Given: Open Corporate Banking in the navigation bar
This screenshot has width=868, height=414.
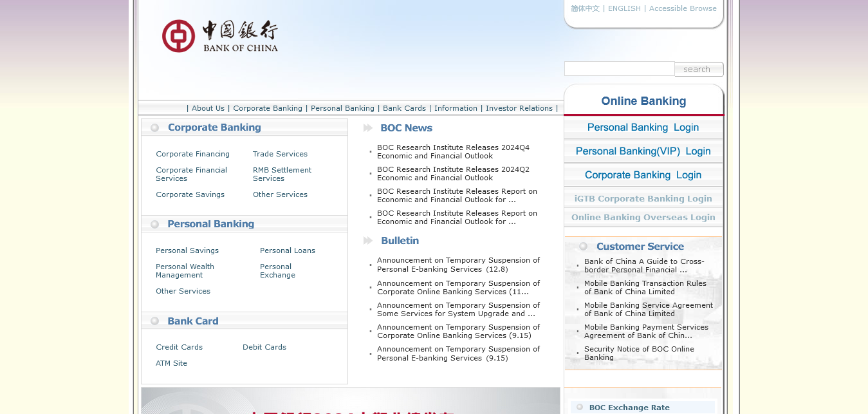Looking at the screenshot, I should 268,108.
